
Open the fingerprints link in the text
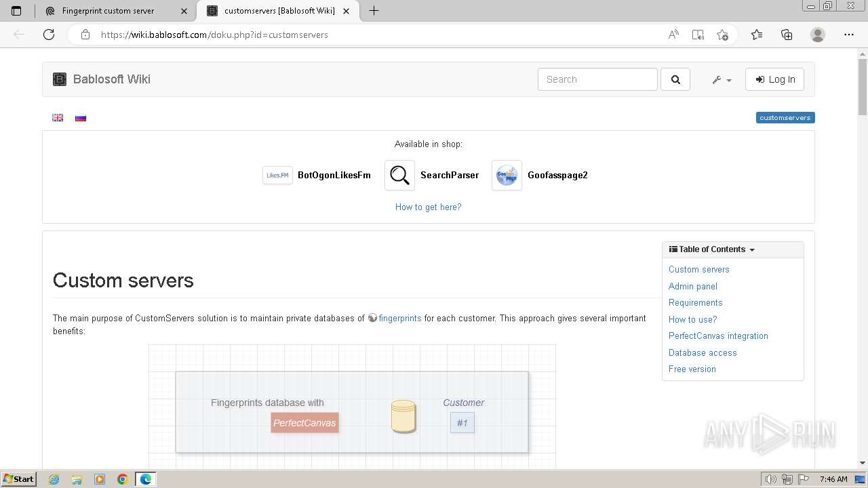pyautogui.click(x=400, y=318)
